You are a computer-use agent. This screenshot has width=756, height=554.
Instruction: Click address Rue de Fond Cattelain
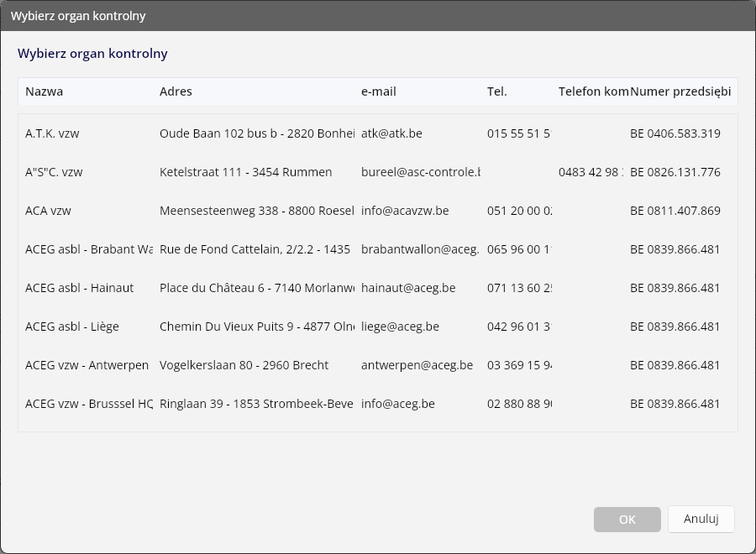(x=255, y=249)
